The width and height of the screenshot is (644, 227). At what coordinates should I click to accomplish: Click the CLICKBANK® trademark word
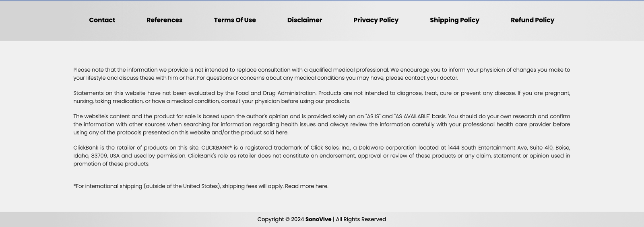(217, 148)
